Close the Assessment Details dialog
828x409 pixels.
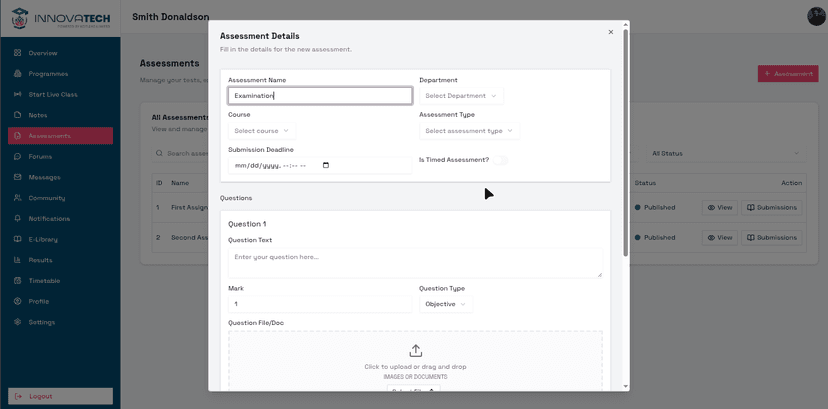point(611,32)
